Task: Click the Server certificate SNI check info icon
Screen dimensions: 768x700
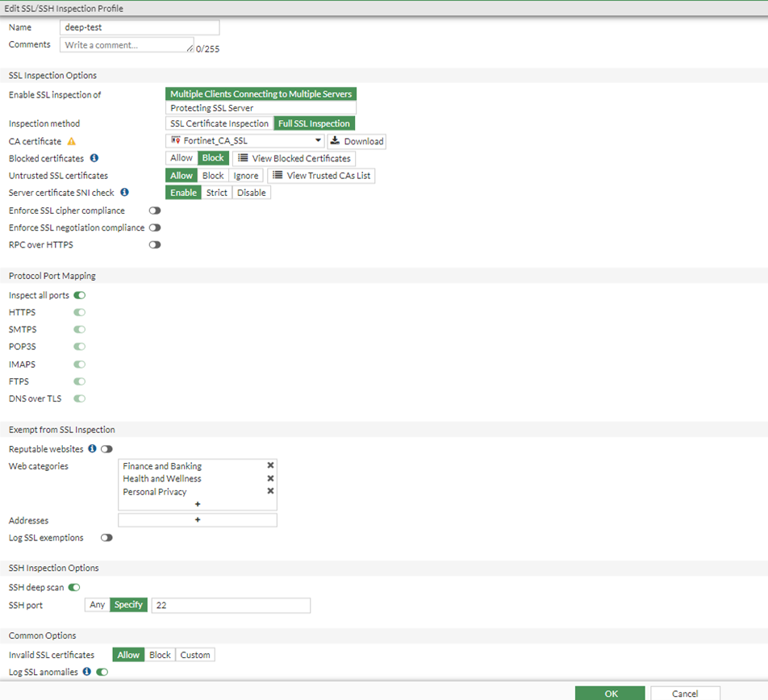Action: tap(125, 193)
